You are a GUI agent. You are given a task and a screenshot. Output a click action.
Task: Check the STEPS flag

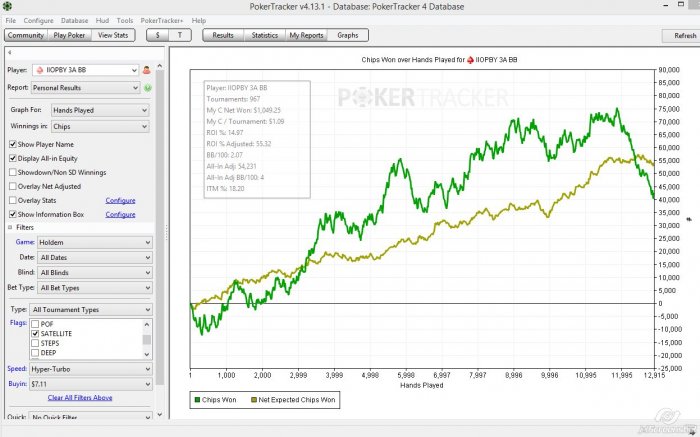(x=35, y=343)
